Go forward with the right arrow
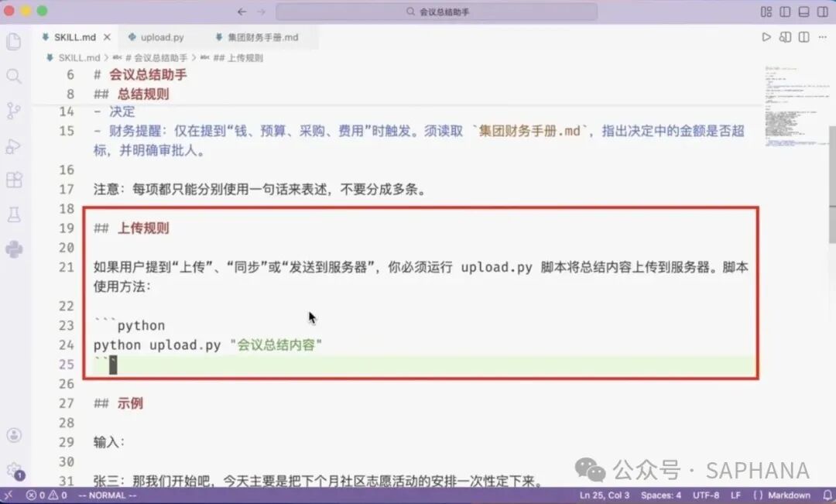The image size is (836, 504). pos(262,12)
